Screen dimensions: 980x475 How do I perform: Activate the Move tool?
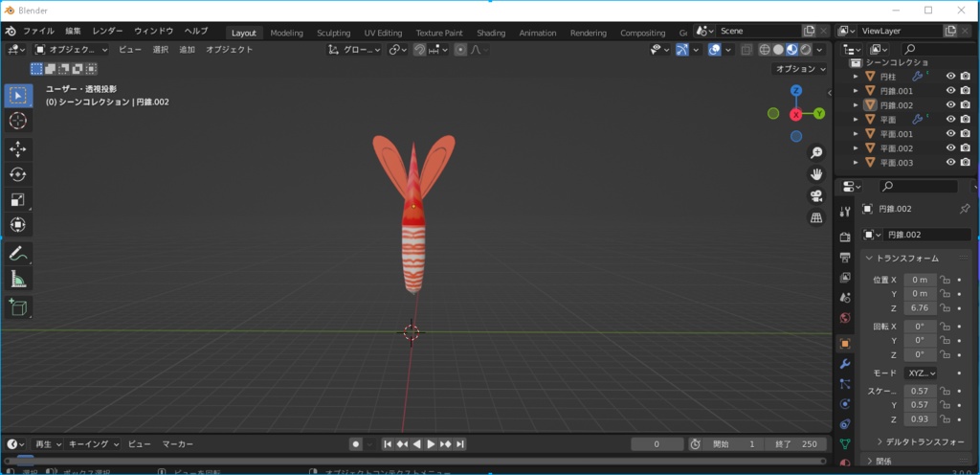pos(18,148)
